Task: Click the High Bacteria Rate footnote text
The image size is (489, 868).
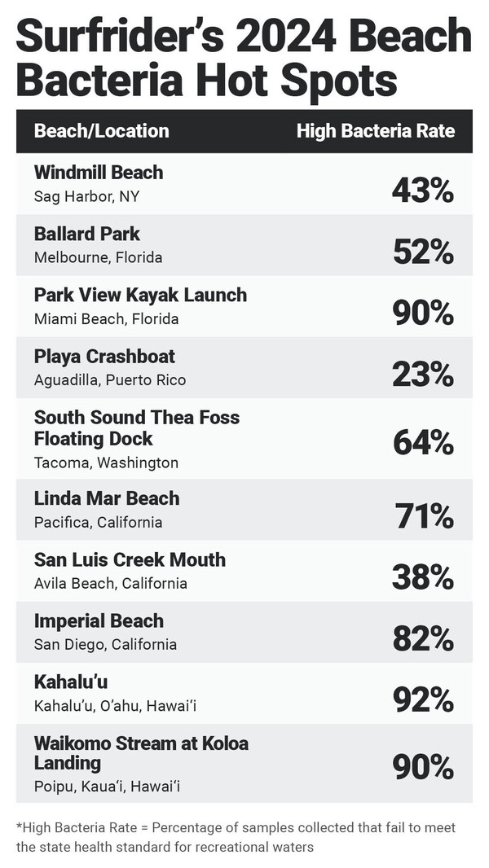Action: pyautogui.click(x=236, y=836)
